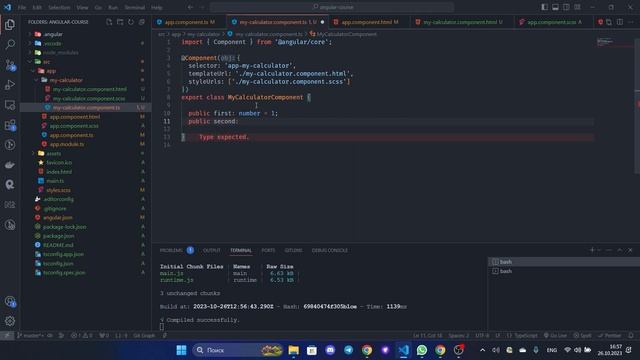Open the Windows Start menu
640x360 pixels.
[x=181, y=350]
